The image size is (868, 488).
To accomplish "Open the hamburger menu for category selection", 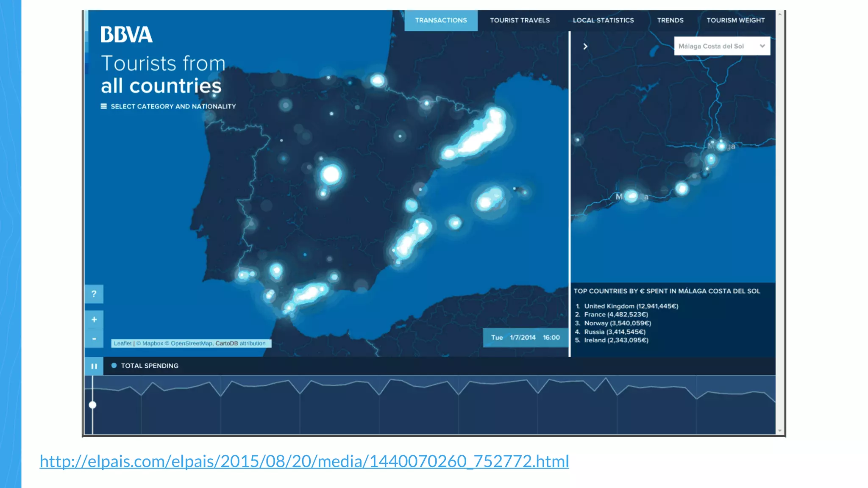I will [104, 106].
